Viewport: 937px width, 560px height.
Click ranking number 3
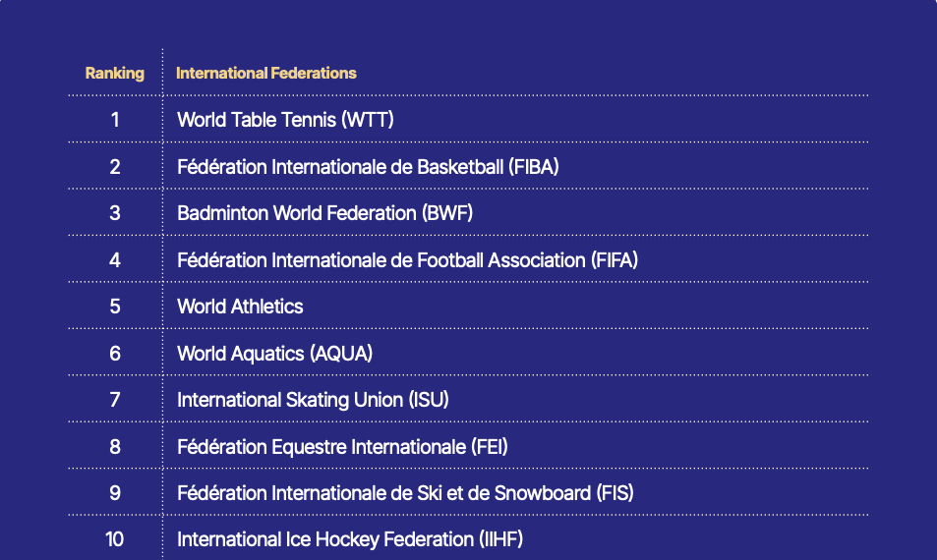(115, 213)
